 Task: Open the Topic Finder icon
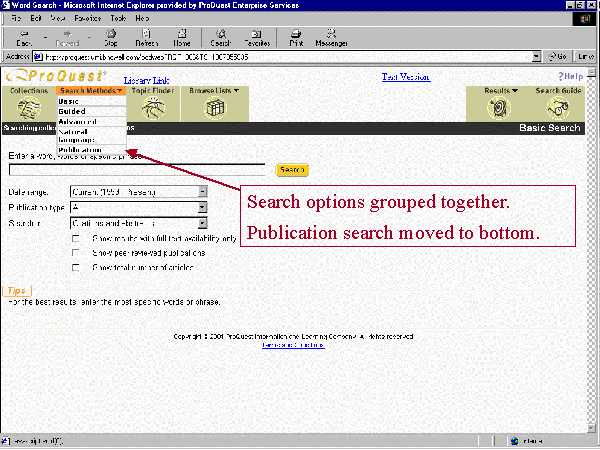153,108
